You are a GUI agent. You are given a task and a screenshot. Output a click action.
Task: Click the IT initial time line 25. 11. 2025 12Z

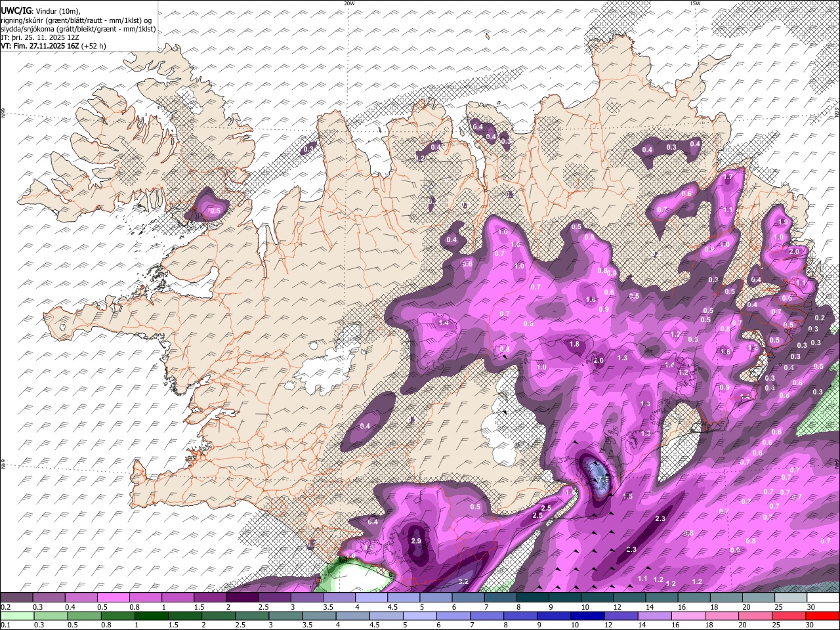[40, 37]
